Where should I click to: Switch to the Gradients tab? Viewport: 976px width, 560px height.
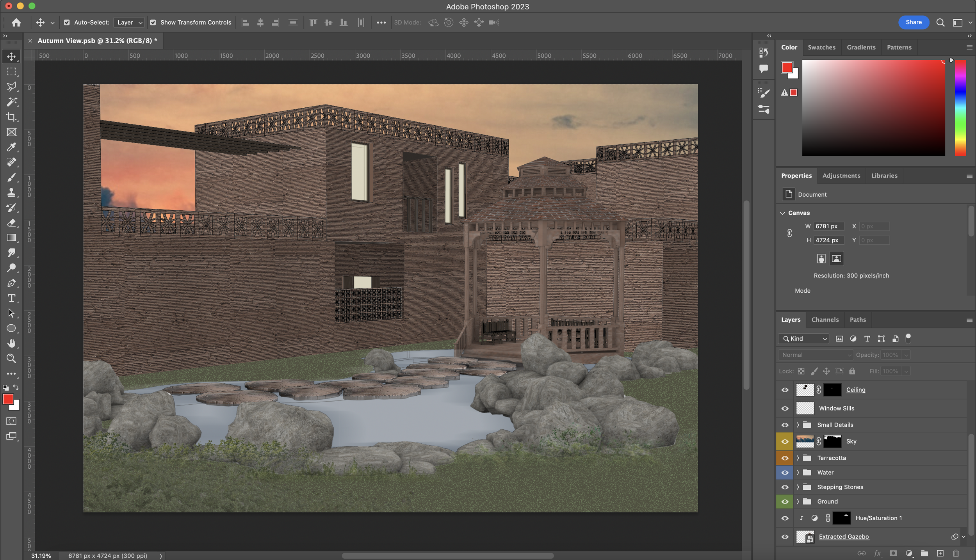coord(861,47)
